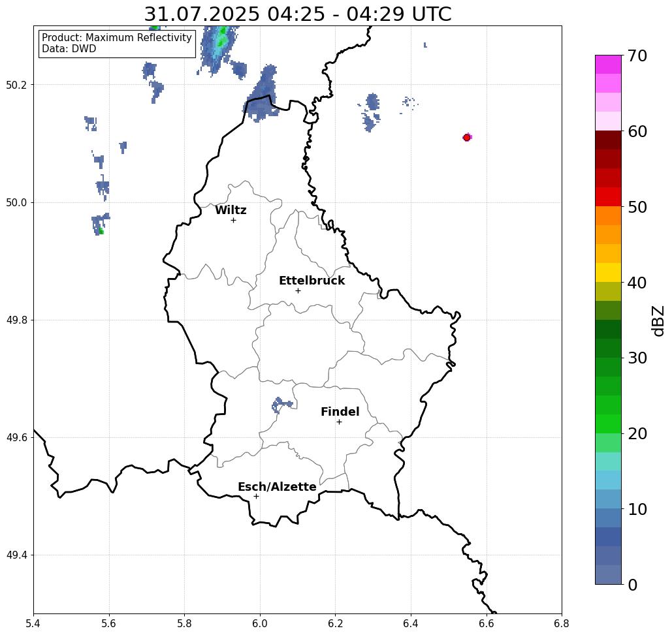Click the longitude label 6.8
This screenshot has height=635, width=672.
562,623
